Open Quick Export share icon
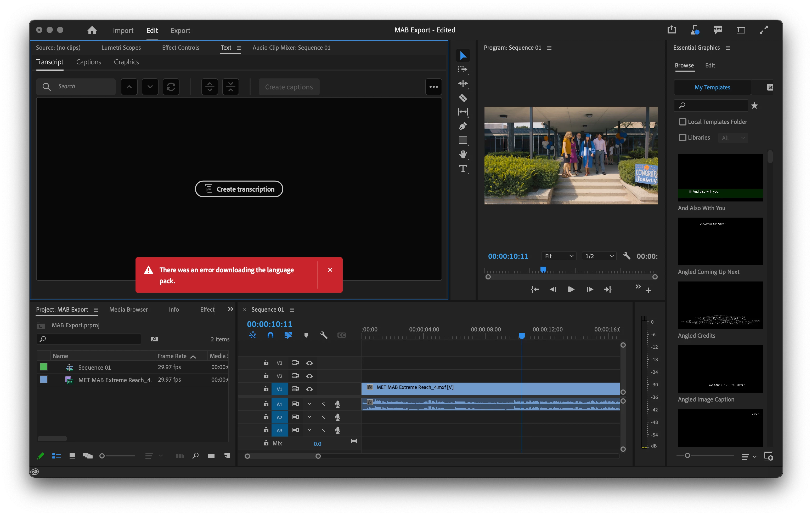The height and width of the screenshot is (516, 812). coord(671,30)
